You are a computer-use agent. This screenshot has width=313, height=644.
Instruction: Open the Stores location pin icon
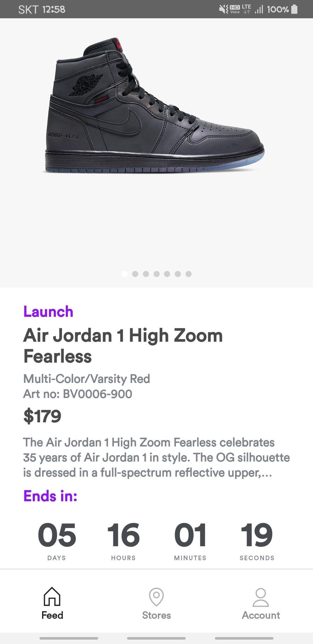click(156, 596)
